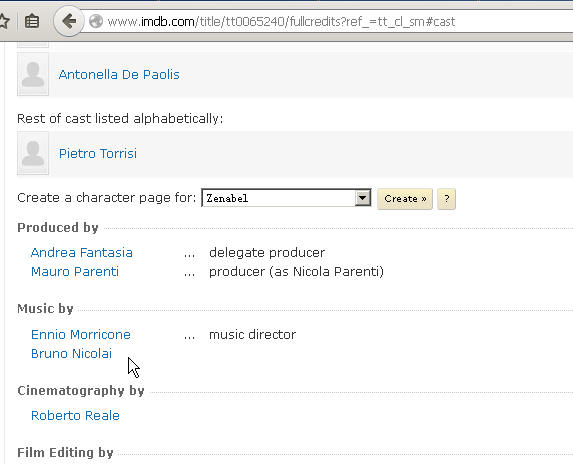Click the browser back arrow button

(x=69, y=21)
